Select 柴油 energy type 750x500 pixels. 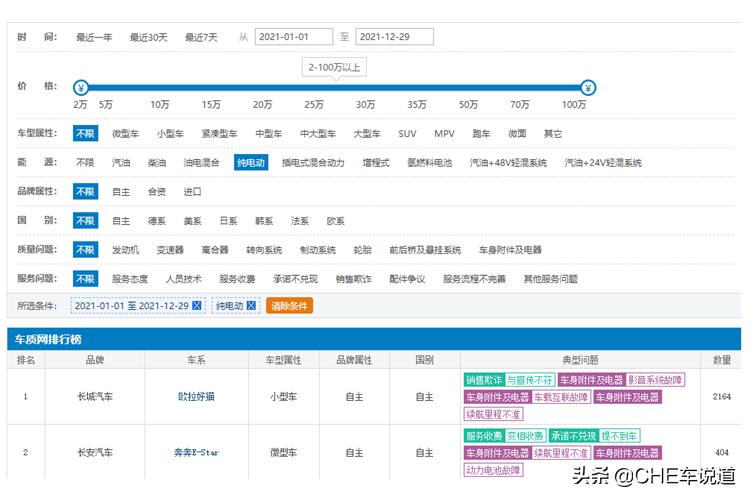pyautogui.click(x=157, y=163)
